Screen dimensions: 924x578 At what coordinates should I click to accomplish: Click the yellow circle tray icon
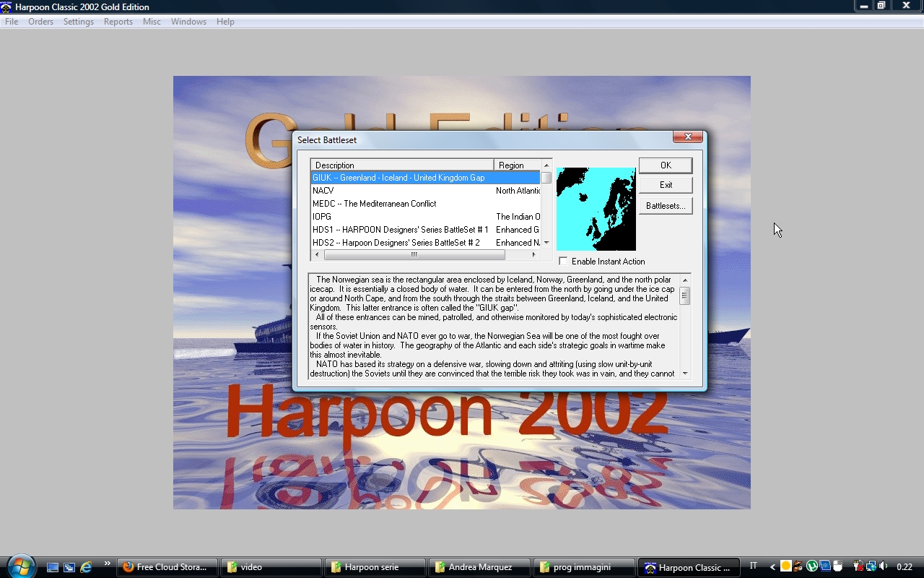pos(786,566)
